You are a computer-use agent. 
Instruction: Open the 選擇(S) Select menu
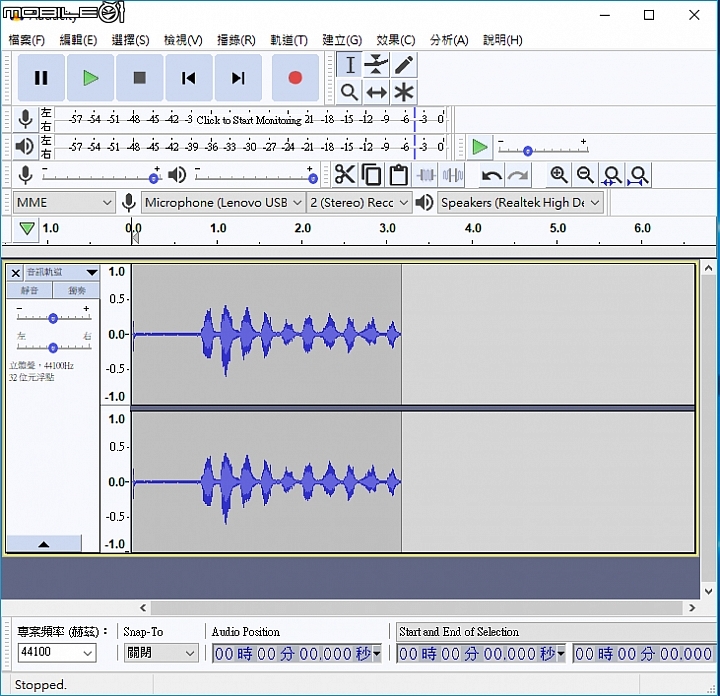[x=130, y=40]
